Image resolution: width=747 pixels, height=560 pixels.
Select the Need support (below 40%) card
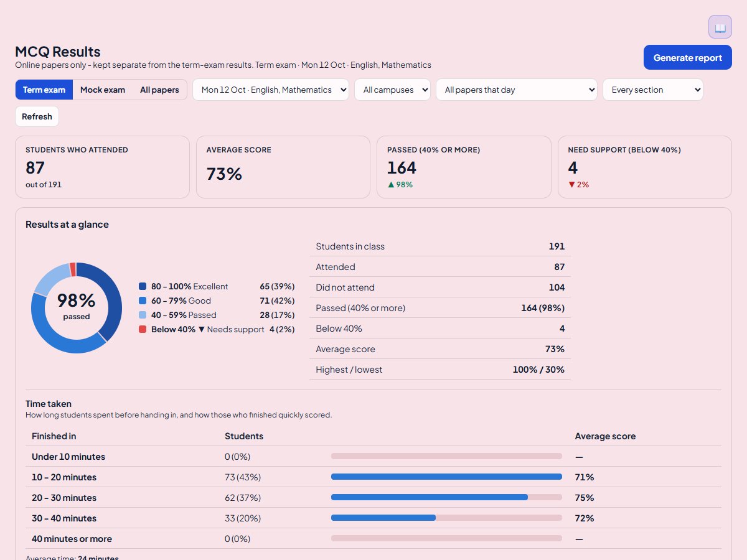coord(645,167)
